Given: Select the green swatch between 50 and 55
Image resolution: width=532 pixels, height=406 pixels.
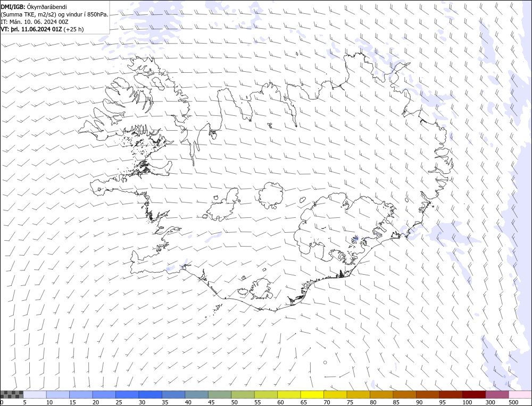Looking at the screenshot, I should point(243,394).
